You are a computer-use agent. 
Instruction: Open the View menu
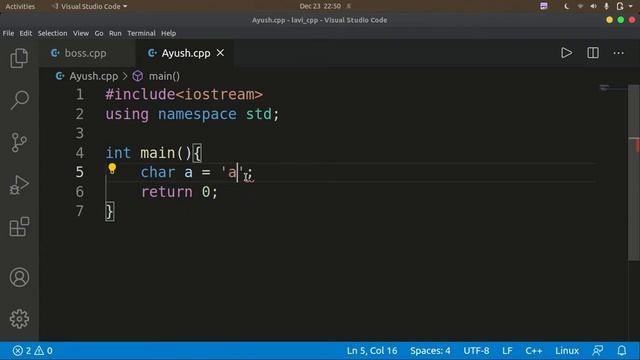81,33
